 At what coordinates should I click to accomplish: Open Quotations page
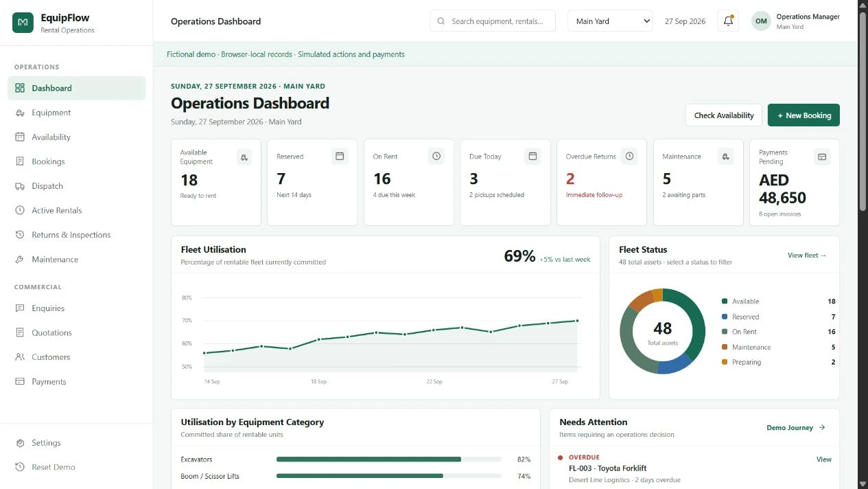click(77, 332)
